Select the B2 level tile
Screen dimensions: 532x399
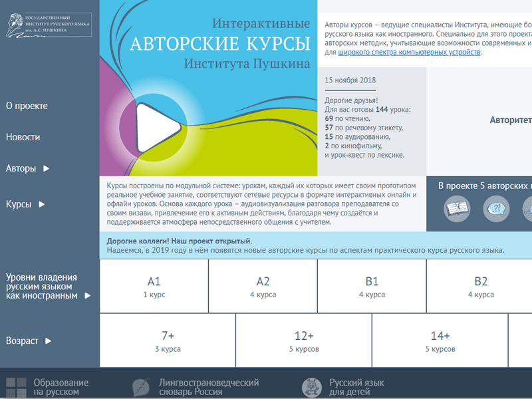(x=479, y=286)
